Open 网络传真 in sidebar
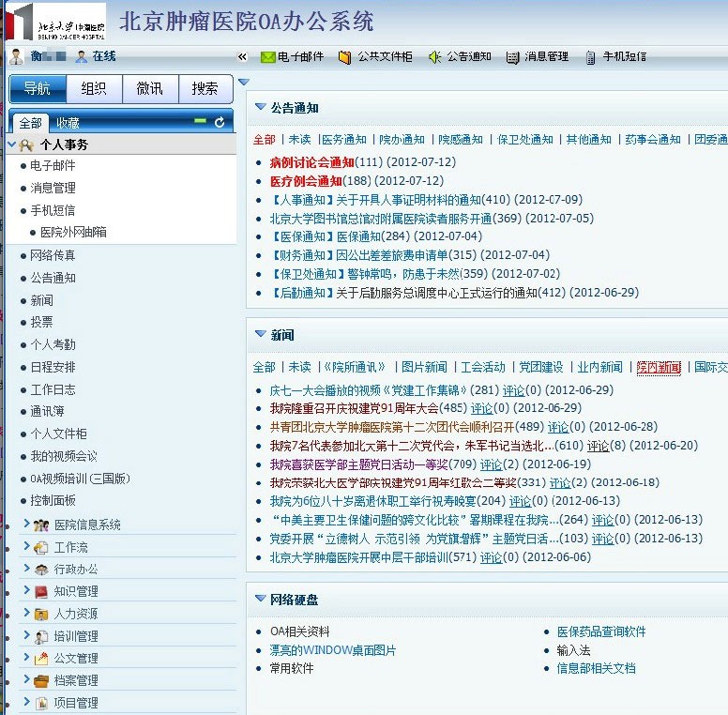Viewport: 728px width, 715px height. (53, 255)
